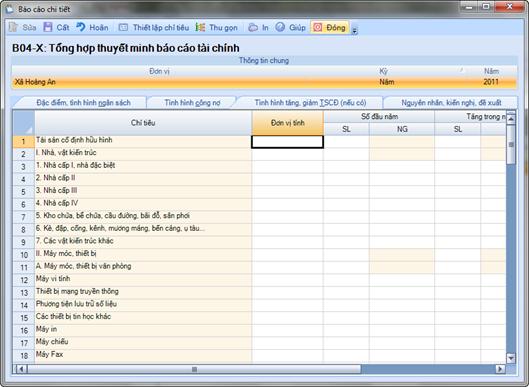The height and width of the screenshot is (387, 529).
Task: Select row 3. Nhà cấp III
Action: coord(143,191)
